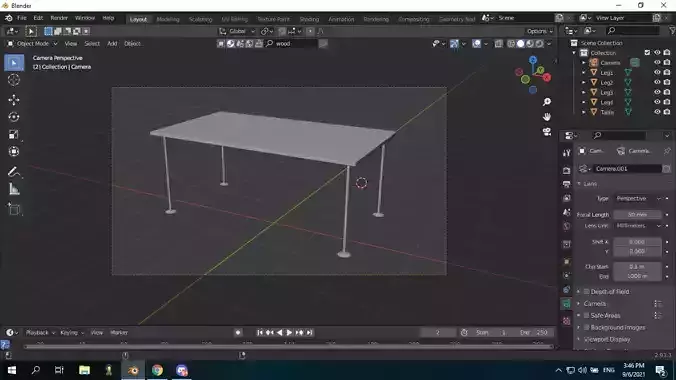
Task: Select the Select Box tool
Action: click(14, 63)
